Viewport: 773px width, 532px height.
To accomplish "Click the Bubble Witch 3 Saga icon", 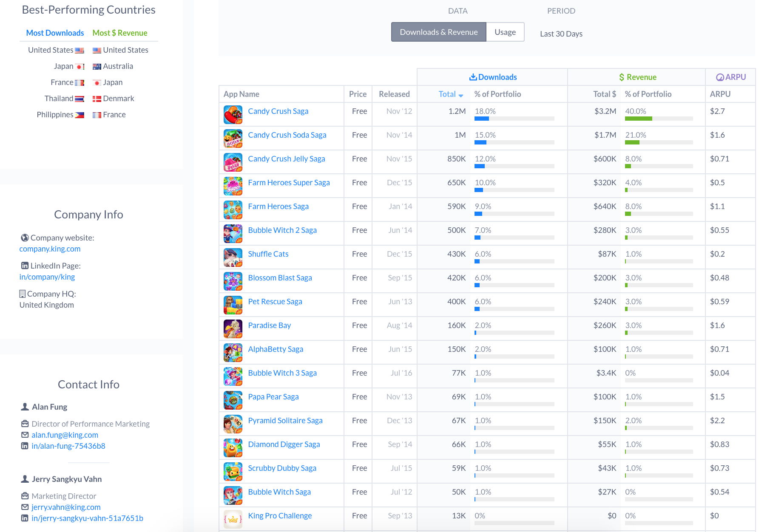I will click(x=233, y=376).
